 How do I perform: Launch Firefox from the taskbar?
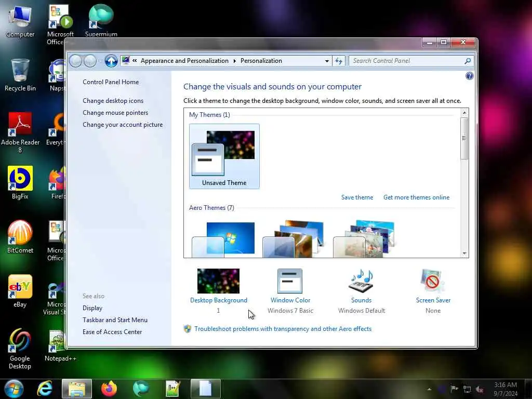click(109, 389)
